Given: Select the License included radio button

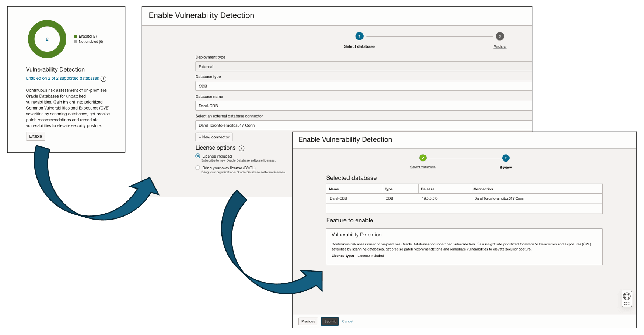Looking at the screenshot, I should [x=197, y=156].
